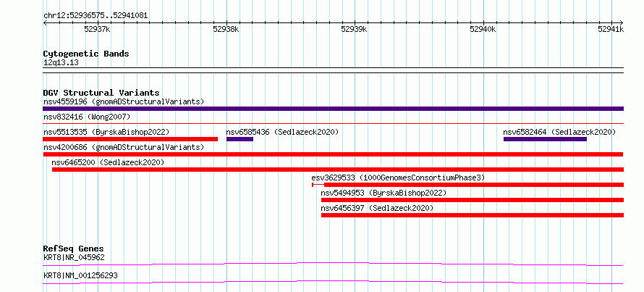This screenshot has width=644, height=292.
Task: Select the nsv4200686 gnomAD red variant bar
Action: coord(333,154)
